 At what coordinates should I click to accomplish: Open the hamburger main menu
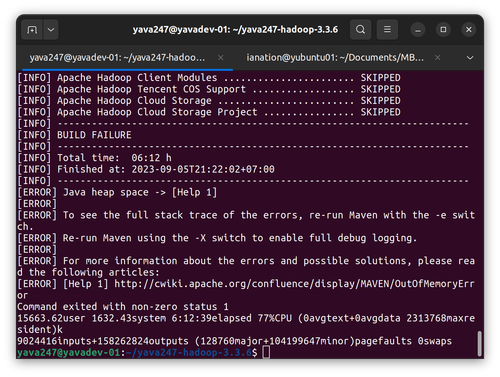pyautogui.click(x=387, y=30)
